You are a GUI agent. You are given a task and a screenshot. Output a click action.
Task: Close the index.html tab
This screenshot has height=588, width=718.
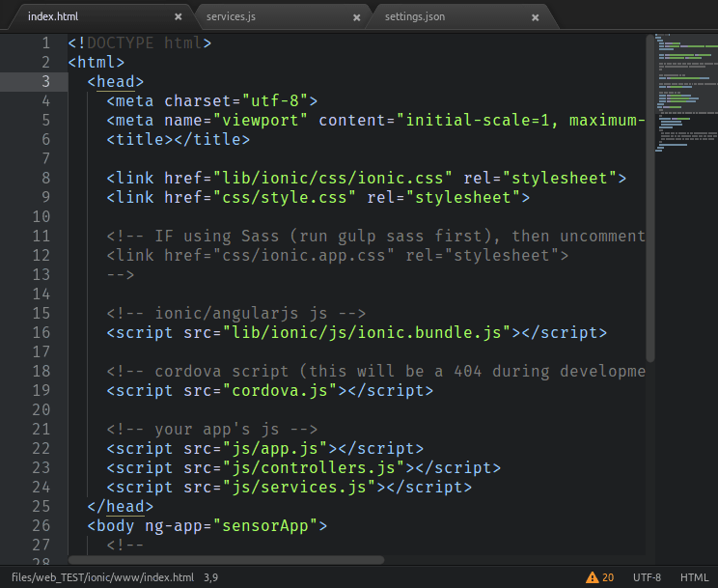(x=178, y=17)
